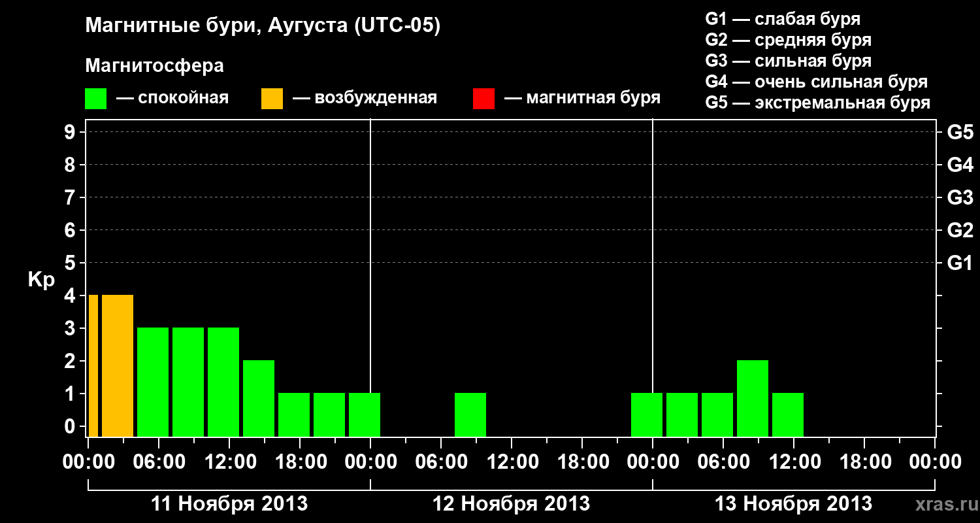Click the 'Kp' axis title
980x523 pixels.
(x=41, y=280)
